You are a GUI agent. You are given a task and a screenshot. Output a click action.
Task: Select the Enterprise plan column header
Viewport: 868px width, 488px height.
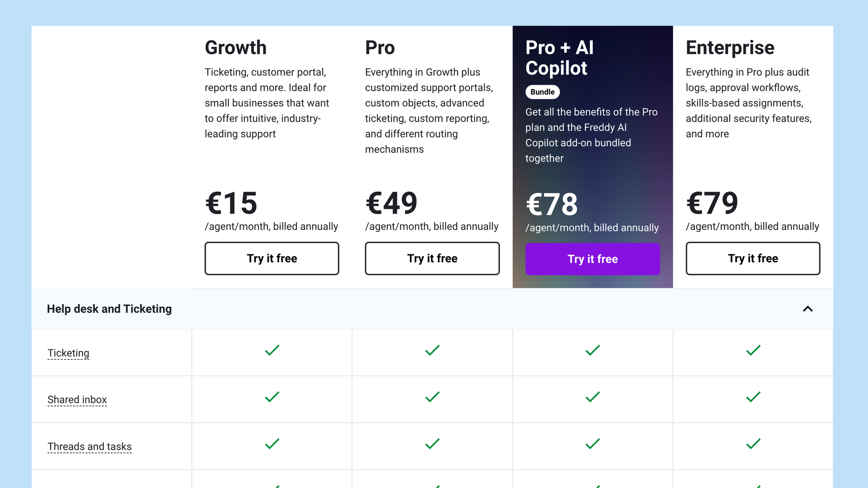click(730, 48)
